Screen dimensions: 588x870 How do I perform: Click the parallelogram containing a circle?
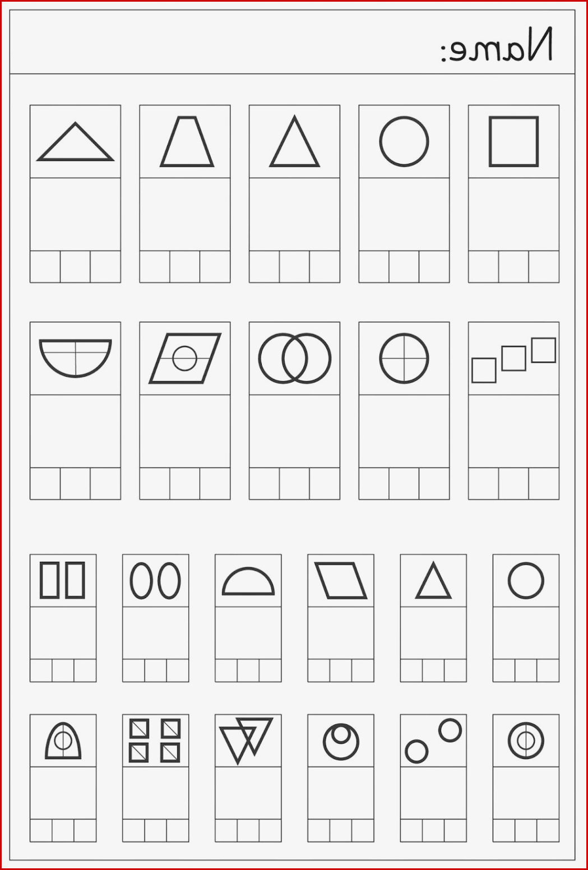pos(184,358)
